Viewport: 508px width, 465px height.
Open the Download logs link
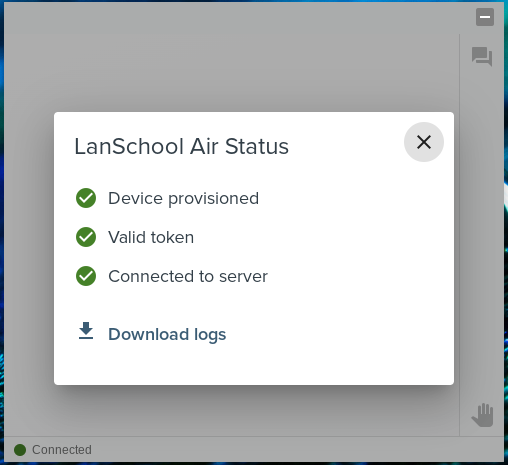[x=167, y=334]
